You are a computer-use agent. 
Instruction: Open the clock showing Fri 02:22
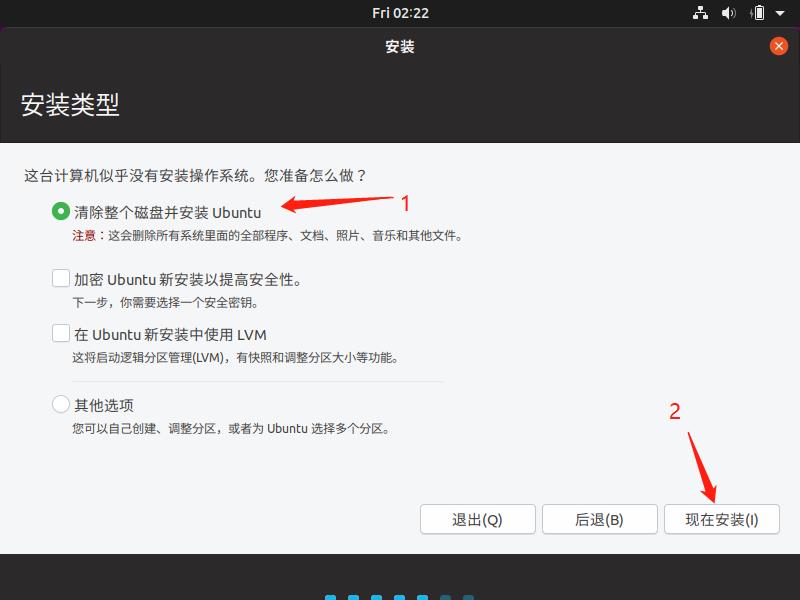coord(401,13)
